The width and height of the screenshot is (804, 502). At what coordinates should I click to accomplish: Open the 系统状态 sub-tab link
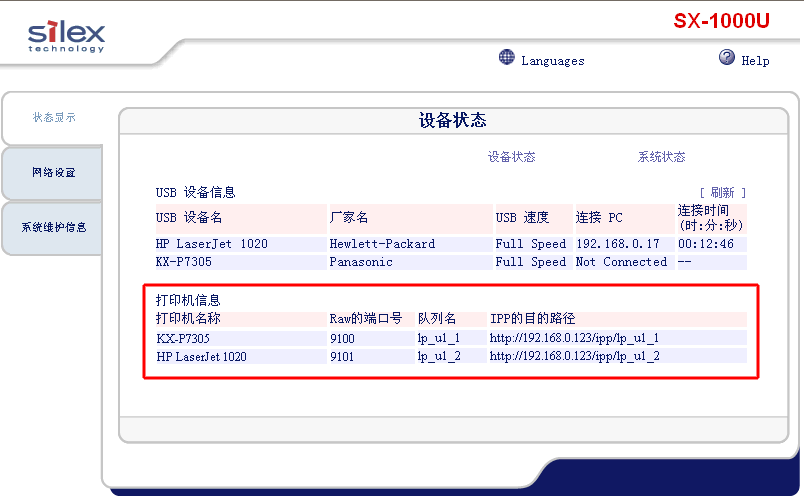coord(661,157)
